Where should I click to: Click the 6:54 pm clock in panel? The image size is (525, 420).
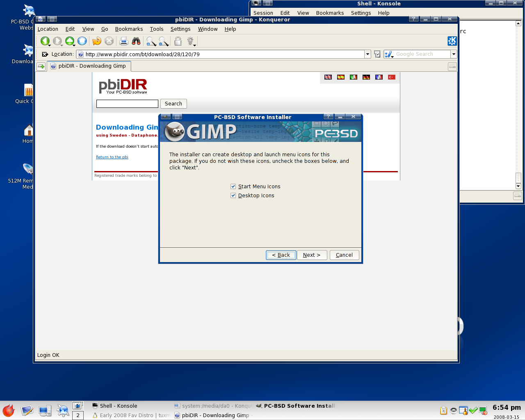507,408
